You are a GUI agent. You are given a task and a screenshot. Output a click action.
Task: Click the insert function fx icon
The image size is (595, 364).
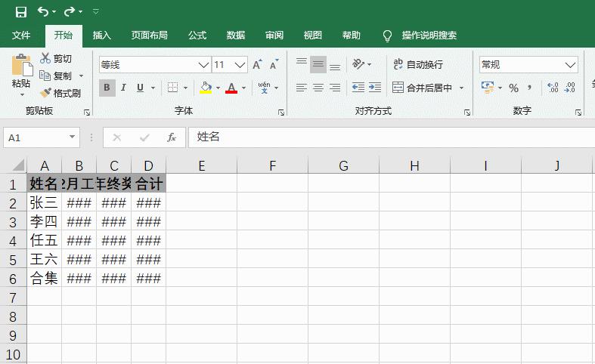tap(172, 137)
